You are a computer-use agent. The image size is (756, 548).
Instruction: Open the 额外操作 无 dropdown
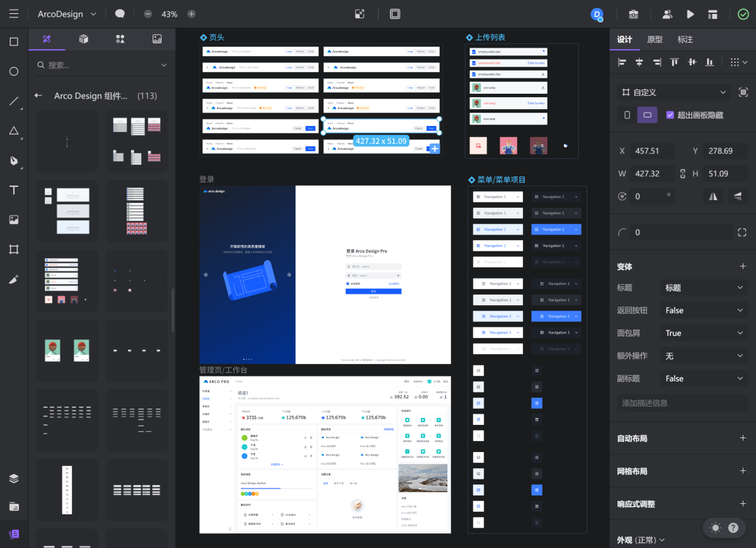pos(704,356)
